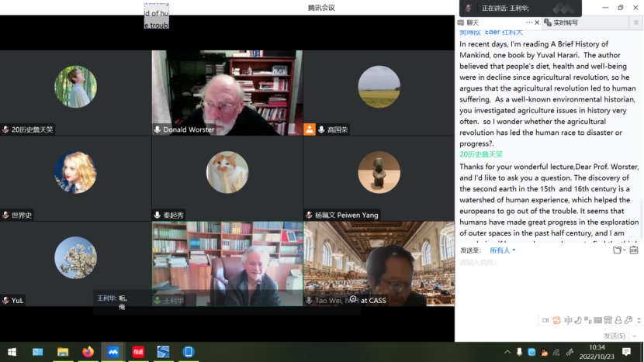Viewport: 644px width, 362px height.
Task: Open the chat tab's three-dot options menu
Action: point(529,22)
